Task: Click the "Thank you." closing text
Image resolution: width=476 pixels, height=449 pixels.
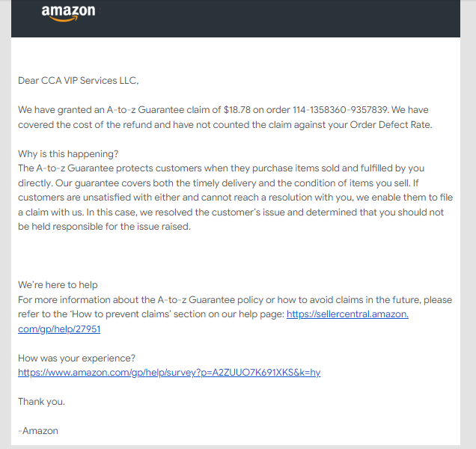Action: point(41,402)
